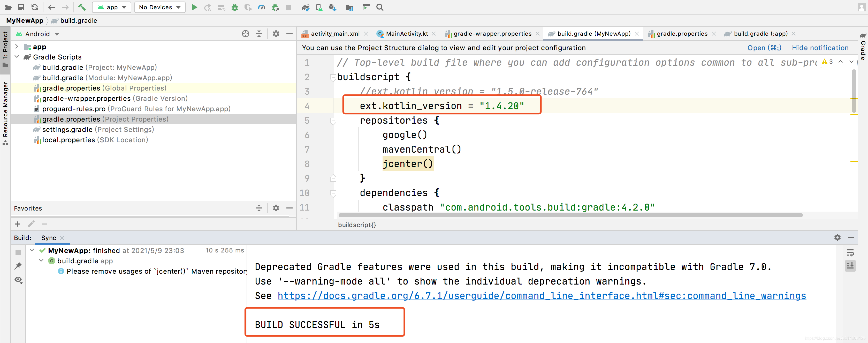Collapse all in Project pane
Image resolution: width=868 pixels, height=343 pixels.
pos(259,34)
